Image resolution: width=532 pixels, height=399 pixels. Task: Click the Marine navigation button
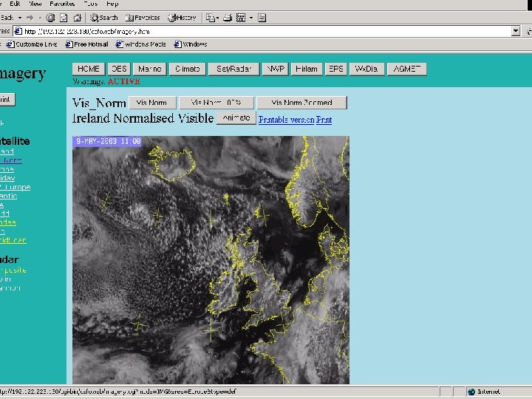point(149,69)
